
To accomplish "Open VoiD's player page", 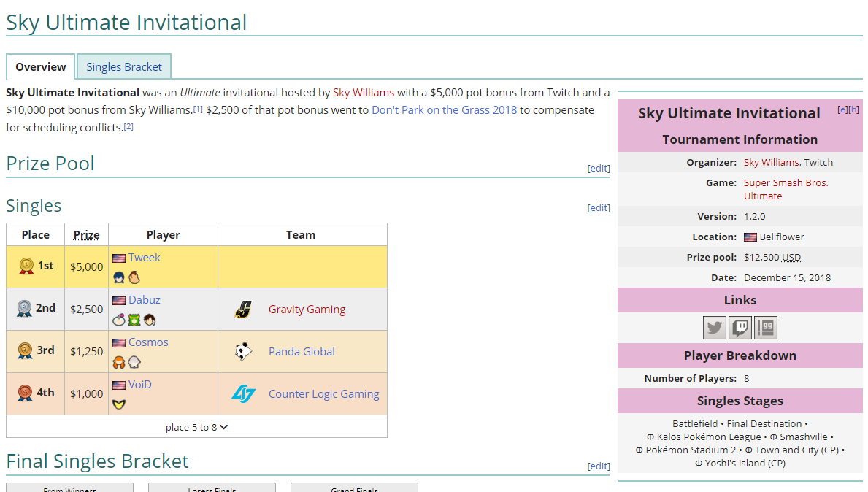I will 140,385.
